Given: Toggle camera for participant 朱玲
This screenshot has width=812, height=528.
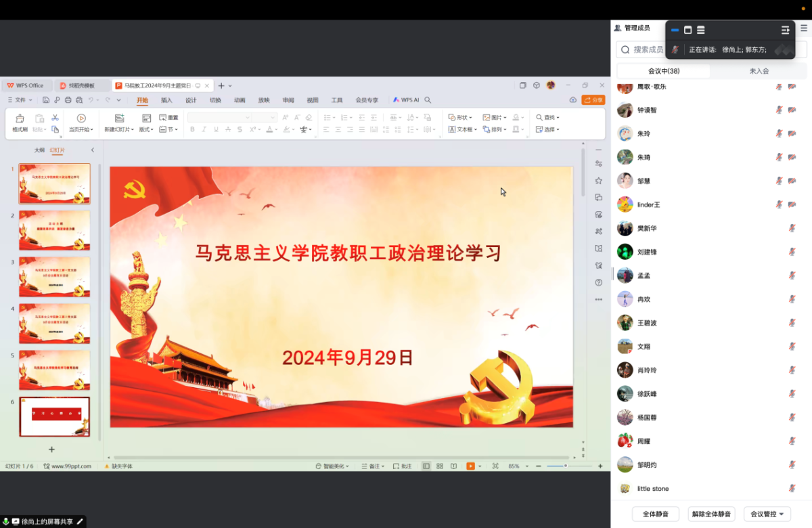Looking at the screenshot, I should coord(792,134).
